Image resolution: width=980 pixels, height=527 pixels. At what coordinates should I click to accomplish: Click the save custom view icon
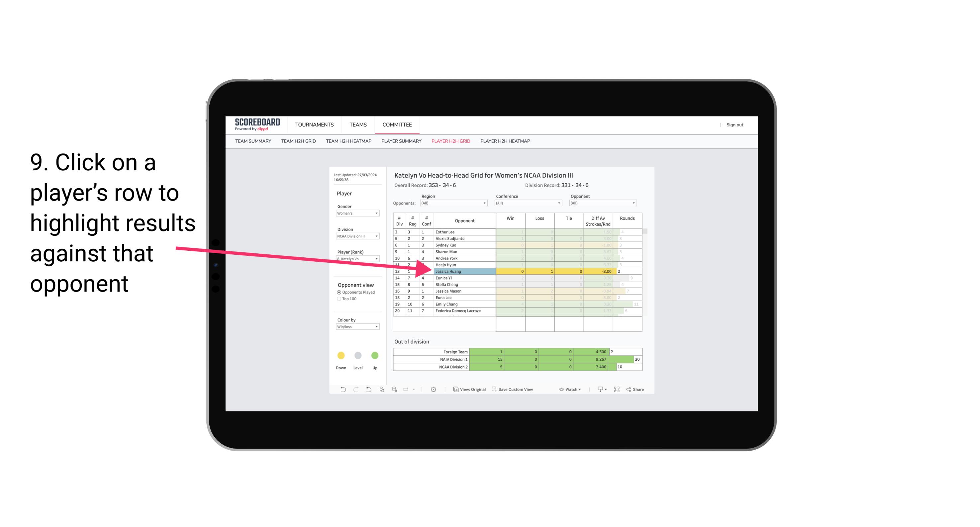point(491,390)
